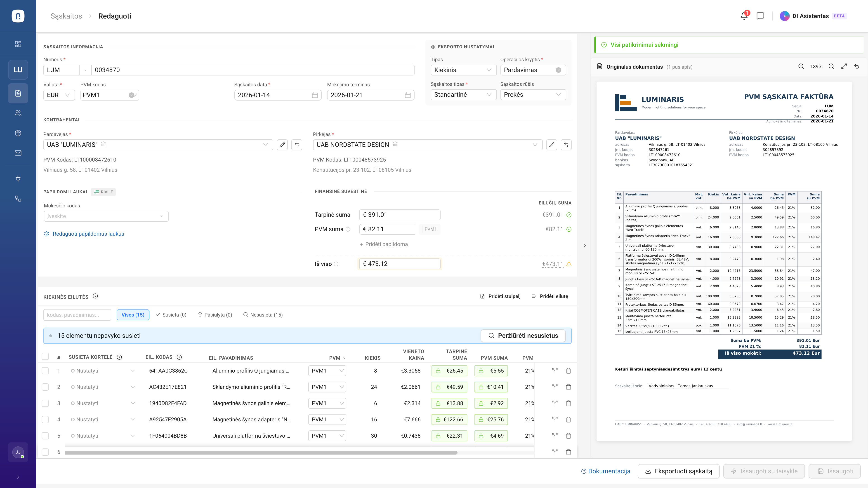
Task: Click the notifications bell icon
Action: point(744,16)
